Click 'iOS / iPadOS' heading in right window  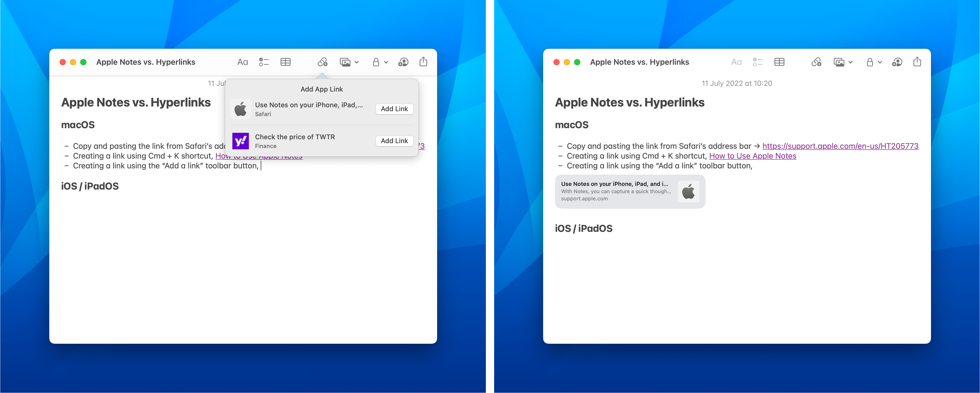click(584, 229)
